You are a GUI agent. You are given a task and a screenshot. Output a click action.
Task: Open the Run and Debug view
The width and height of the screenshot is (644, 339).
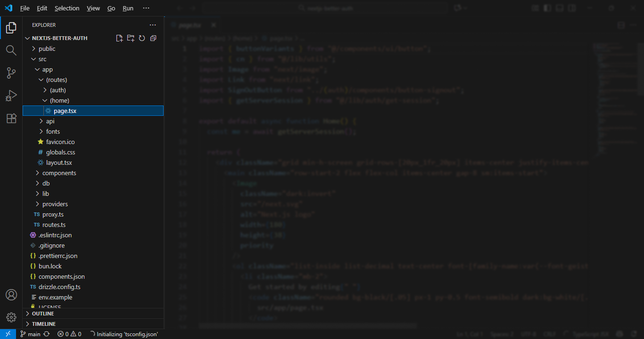point(11,96)
